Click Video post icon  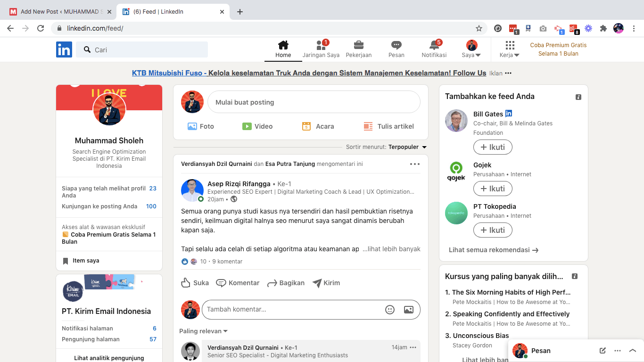(x=247, y=126)
